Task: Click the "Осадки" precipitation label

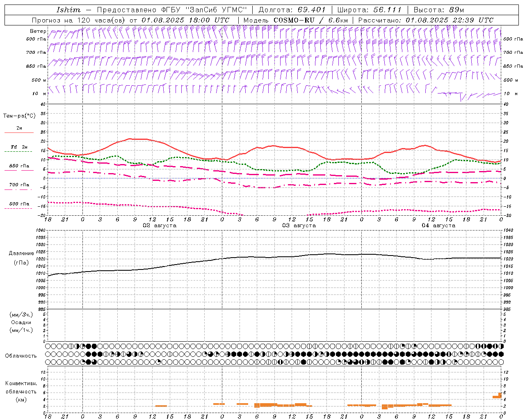Action: [21, 322]
